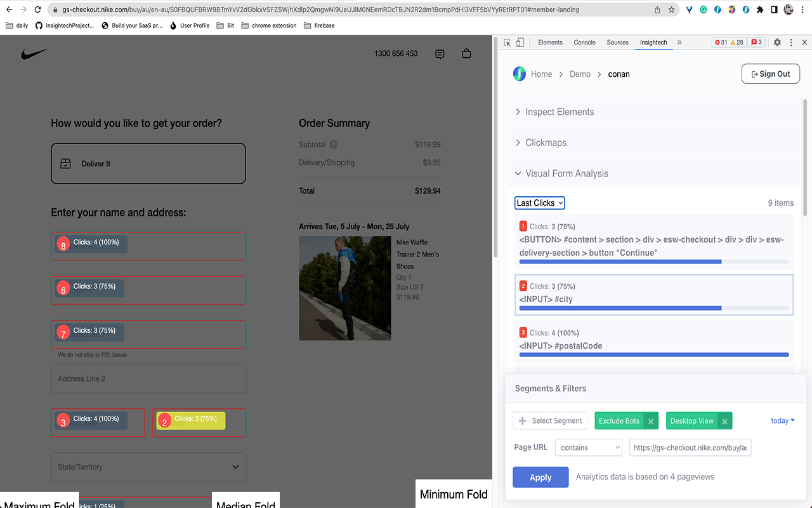Open the Elements panel tab
The width and height of the screenshot is (812, 508).
(x=550, y=42)
